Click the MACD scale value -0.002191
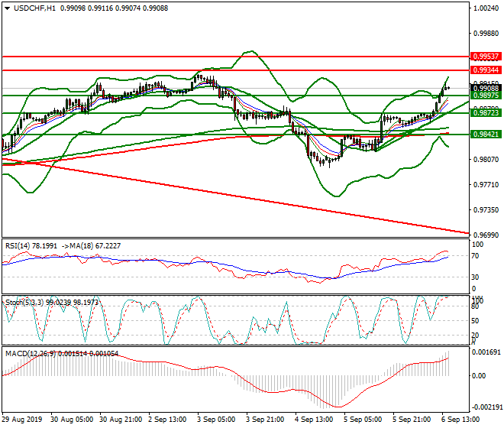 click(x=486, y=407)
